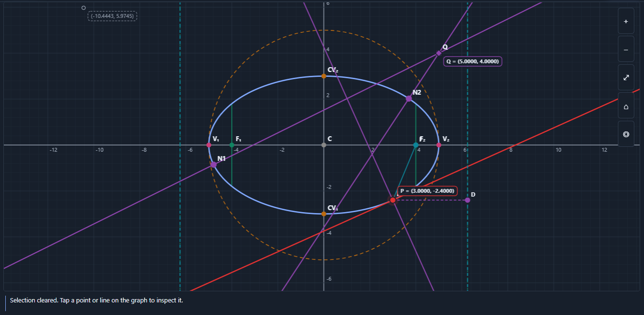Click vertex point V₂
The image size is (644, 315).
point(439,145)
